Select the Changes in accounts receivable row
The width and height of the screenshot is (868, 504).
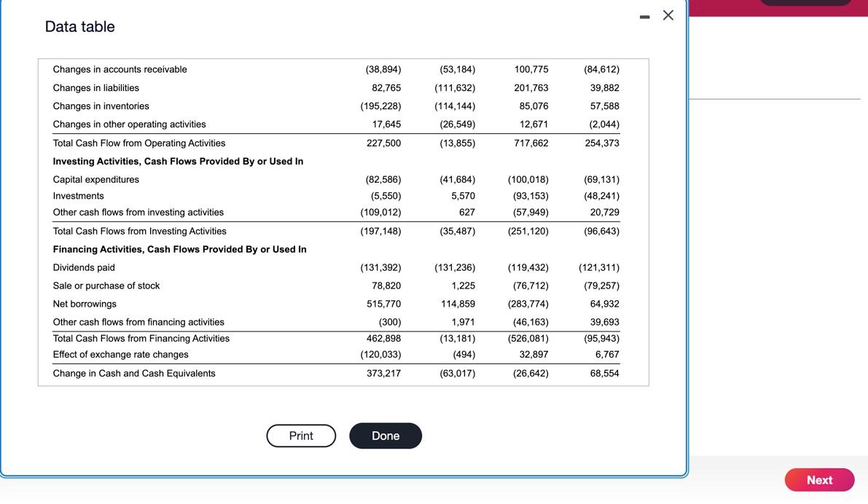pos(120,68)
